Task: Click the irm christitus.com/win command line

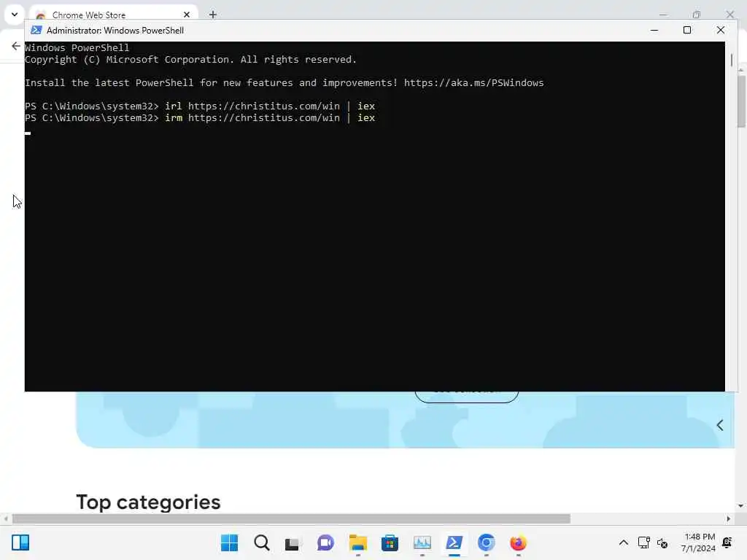Action: tap(200, 117)
